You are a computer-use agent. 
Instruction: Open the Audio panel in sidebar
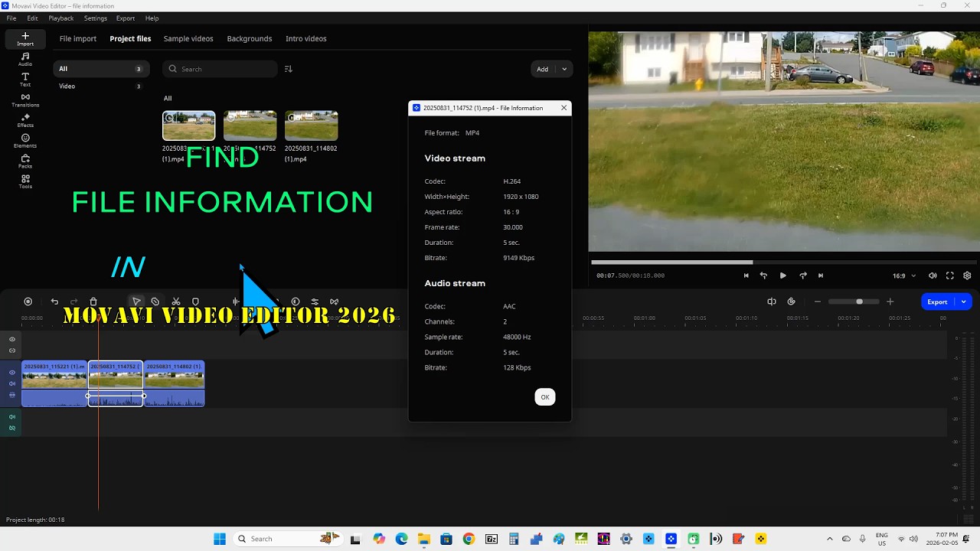25,60
